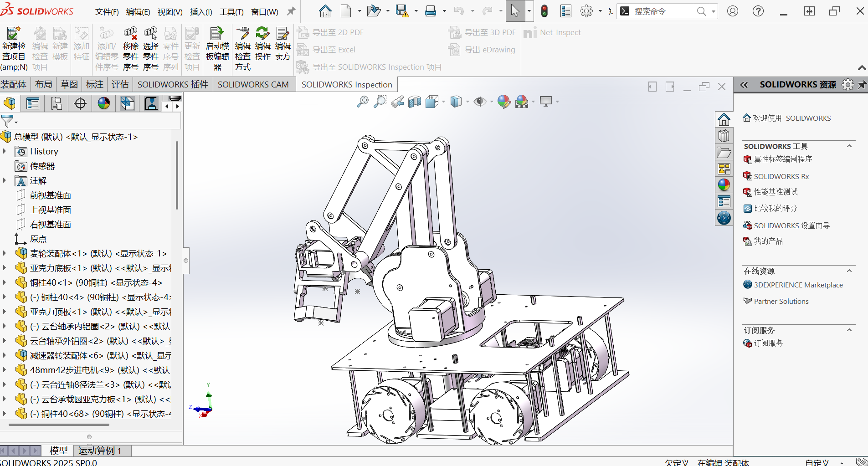Image resolution: width=868 pixels, height=466 pixels.
Task: Switch to 装配体 ribbon tab
Action: click(14, 84)
